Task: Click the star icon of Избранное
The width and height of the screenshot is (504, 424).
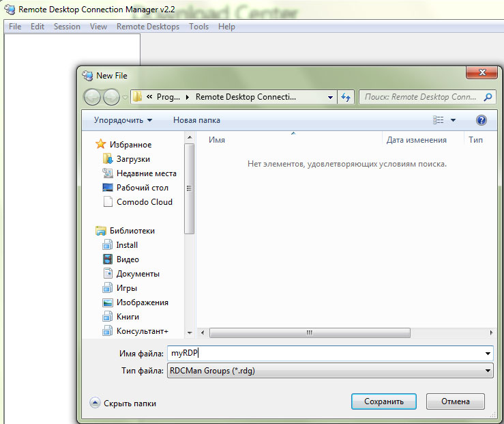Action: [101, 144]
